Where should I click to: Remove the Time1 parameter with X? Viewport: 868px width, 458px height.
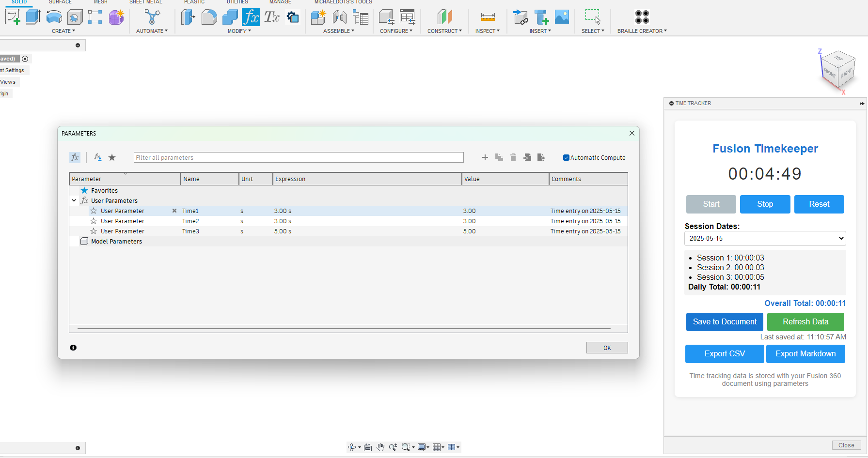tap(174, 211)
